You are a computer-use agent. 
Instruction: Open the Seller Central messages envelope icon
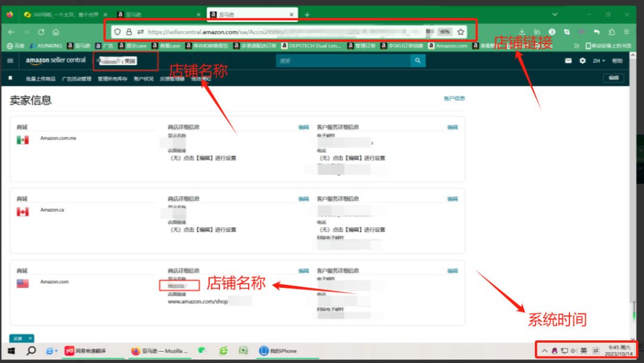(568, 61)
